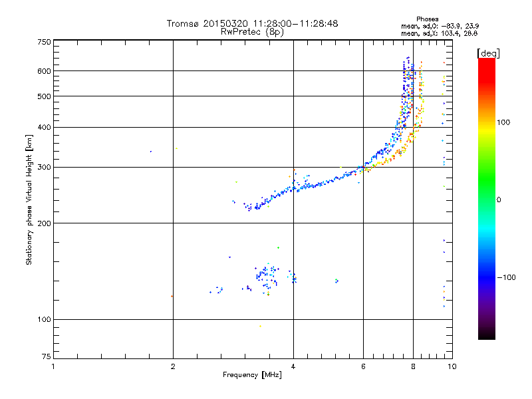
Task: Click the colorbar label "0"
Action: click(x=499, y=199)
